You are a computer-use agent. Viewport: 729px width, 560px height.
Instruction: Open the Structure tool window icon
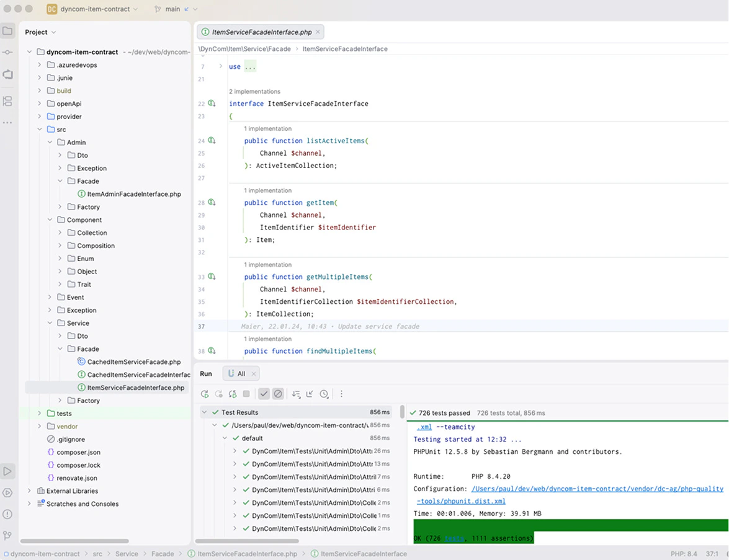(x=7, y=101)
